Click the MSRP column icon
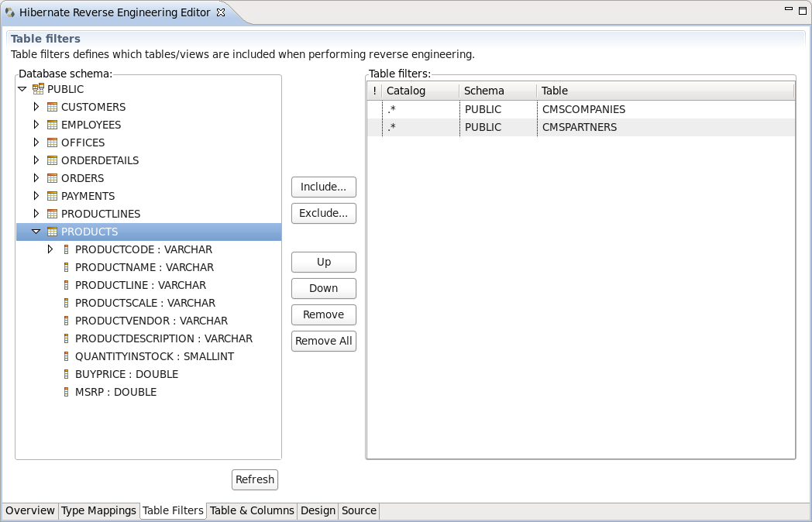 pyautogui.click(x=67, y=392)
